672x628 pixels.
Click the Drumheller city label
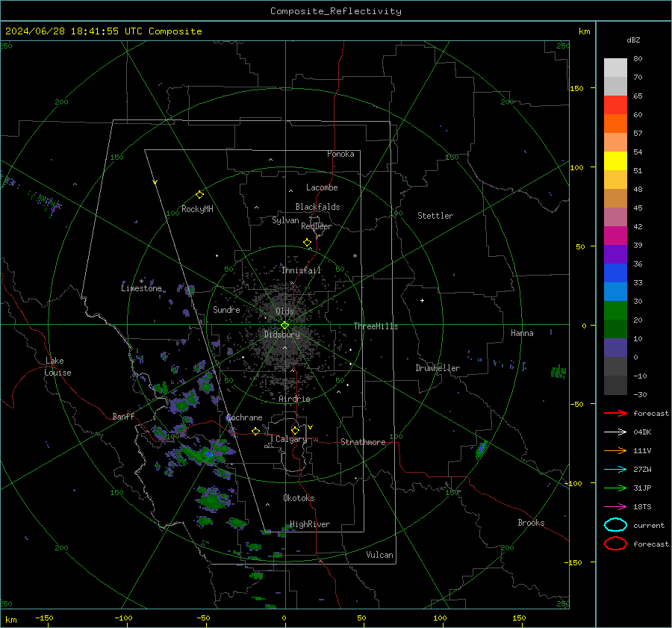(438, 368)
